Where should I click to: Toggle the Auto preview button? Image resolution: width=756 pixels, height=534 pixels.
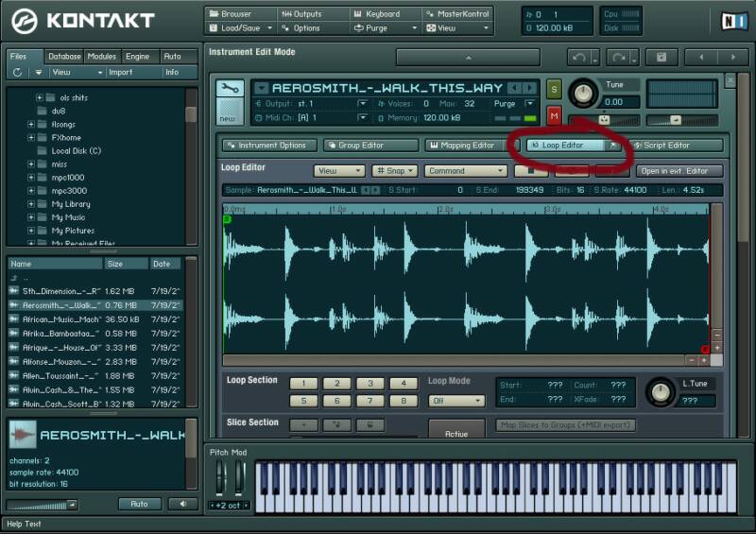pyautogui.click(x=139, y=504)
